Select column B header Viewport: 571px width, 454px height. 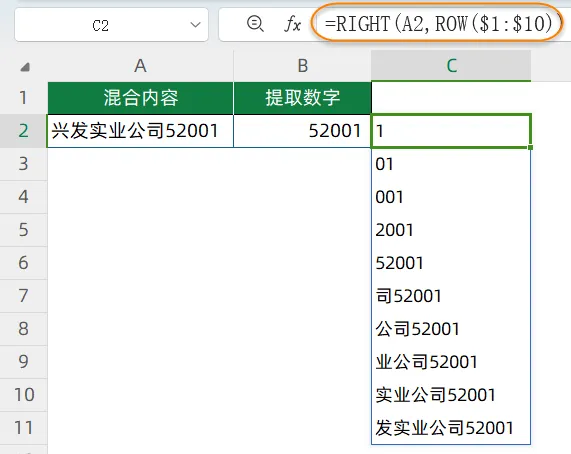302,66
